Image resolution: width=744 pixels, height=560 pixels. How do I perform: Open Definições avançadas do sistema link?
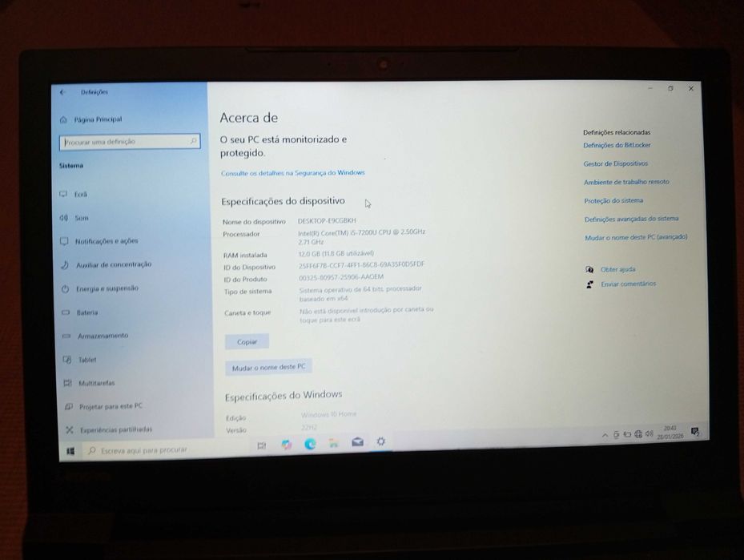pos(632,219)
